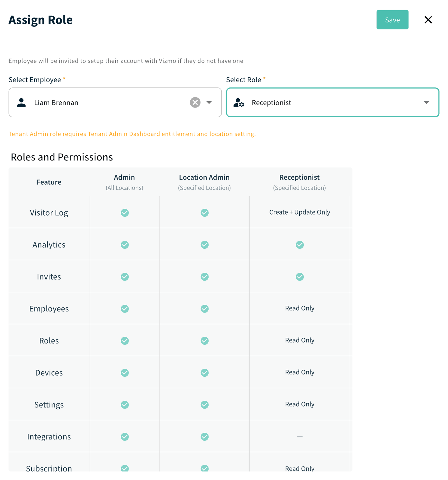
Task: Click the person icon in employee field
Action: tap(21, 102)
